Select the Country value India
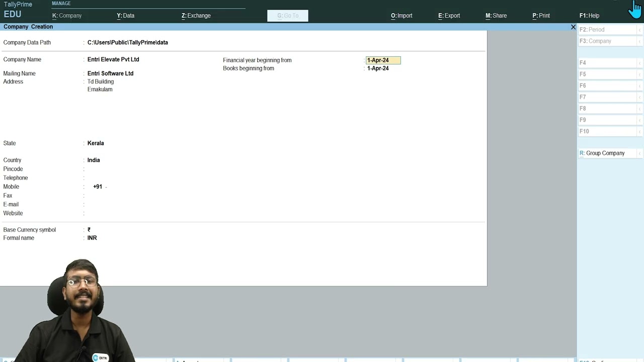The image size is (644, 362). [x=94, y=160]
